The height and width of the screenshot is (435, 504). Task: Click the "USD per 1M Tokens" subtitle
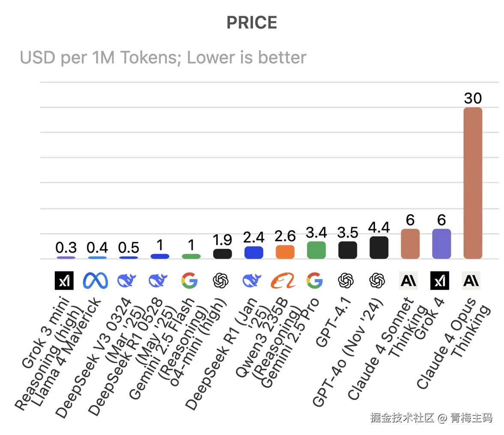tap(163, 57)
